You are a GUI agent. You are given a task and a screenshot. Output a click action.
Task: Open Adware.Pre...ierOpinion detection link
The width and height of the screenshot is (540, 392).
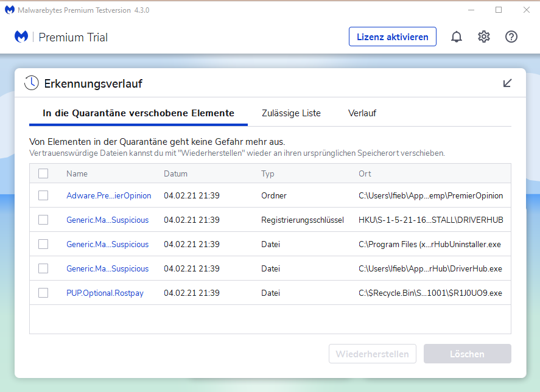tap(108, 195)
